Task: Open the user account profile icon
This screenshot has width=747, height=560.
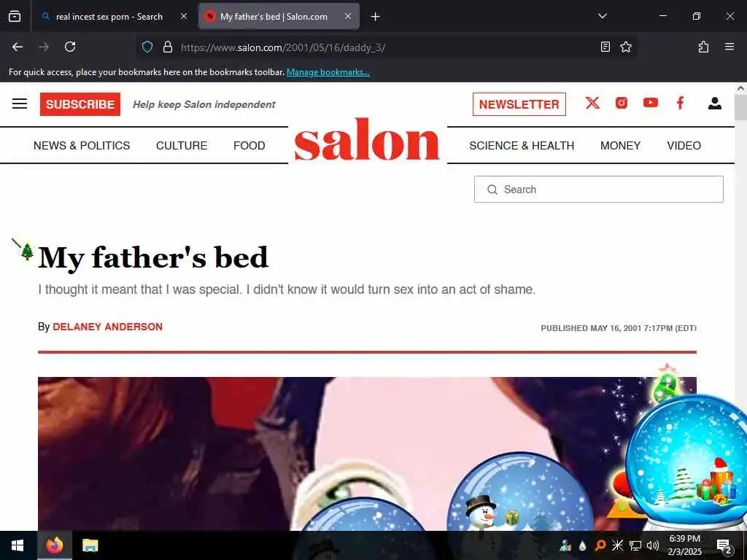Action: [x=715, y=104]
